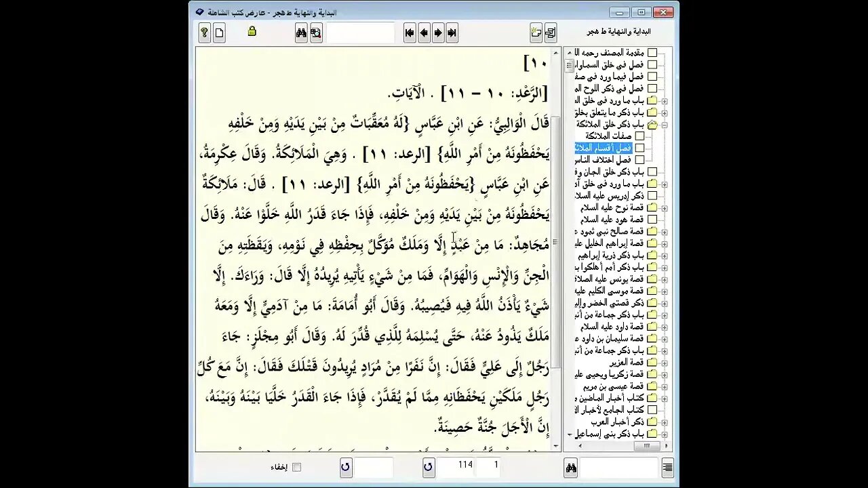Click the folder icon of قصة عيسى بن مريم

pyautogui.click(x=652, y=386)
